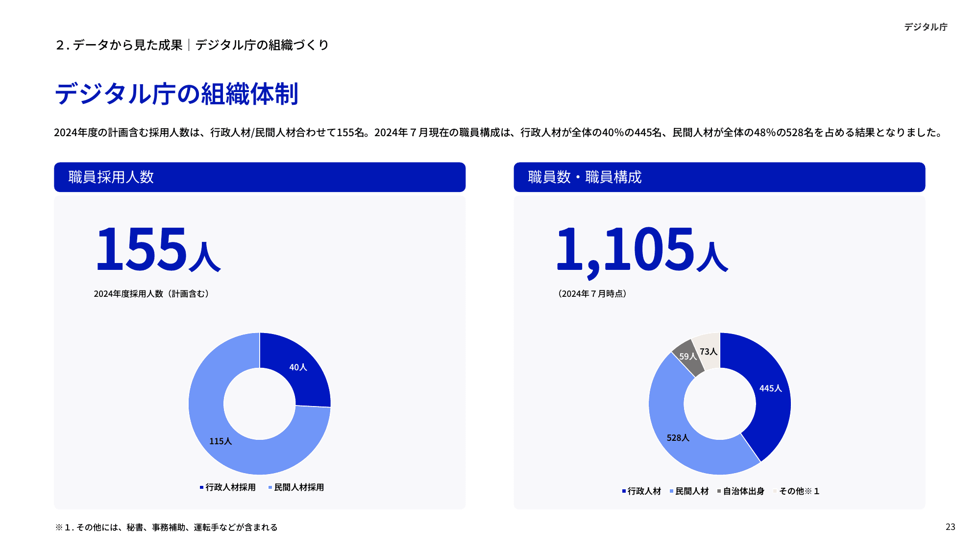Click the 民間人材 legend square
This screenshot has height=551, width=980.
(670, 490)
